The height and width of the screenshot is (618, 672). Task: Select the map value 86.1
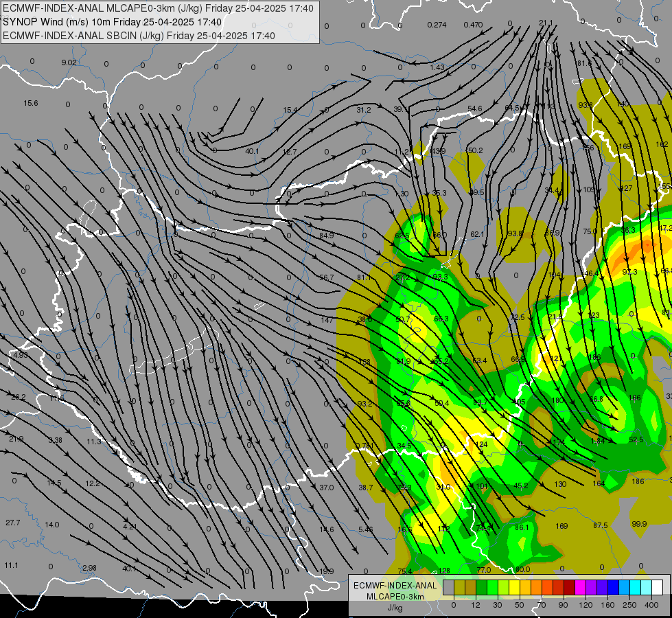522,527
